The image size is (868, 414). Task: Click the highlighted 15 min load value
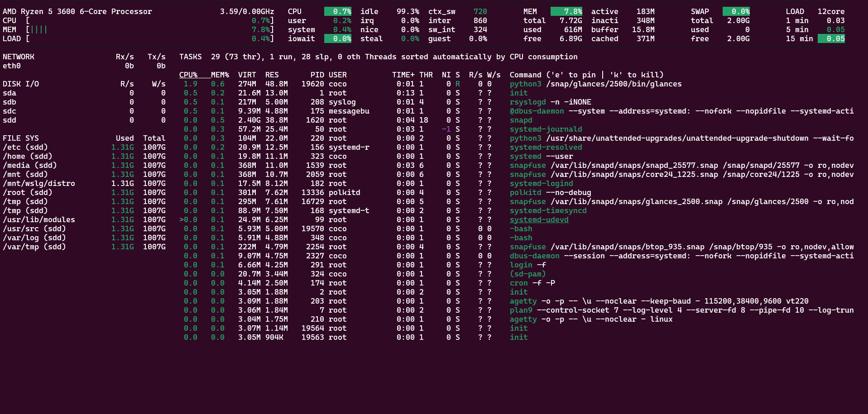coord(832,38)
